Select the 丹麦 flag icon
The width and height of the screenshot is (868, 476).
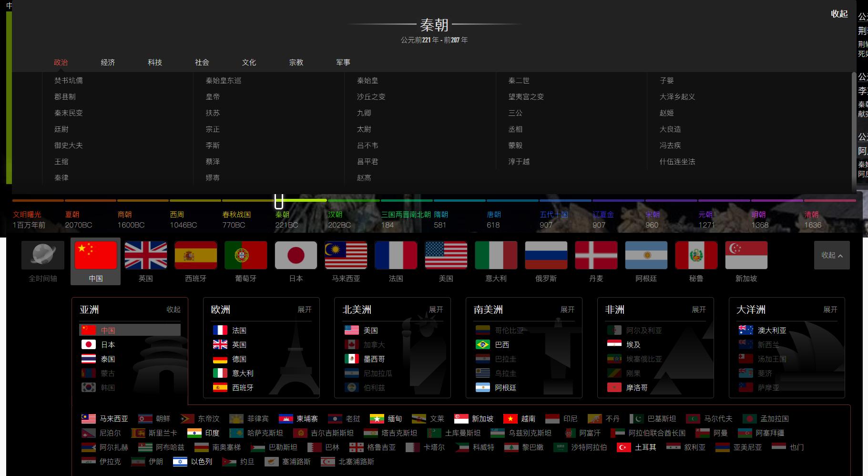point(596,255)
